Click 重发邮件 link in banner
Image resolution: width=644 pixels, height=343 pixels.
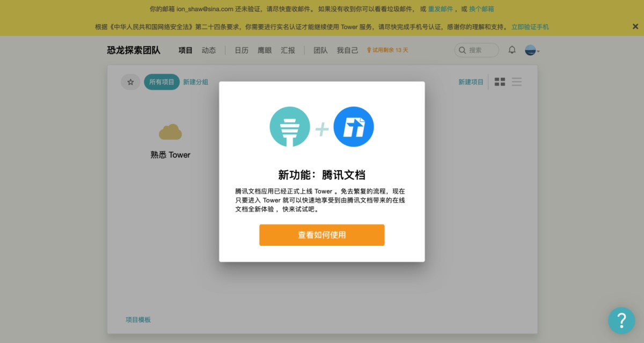441,9
